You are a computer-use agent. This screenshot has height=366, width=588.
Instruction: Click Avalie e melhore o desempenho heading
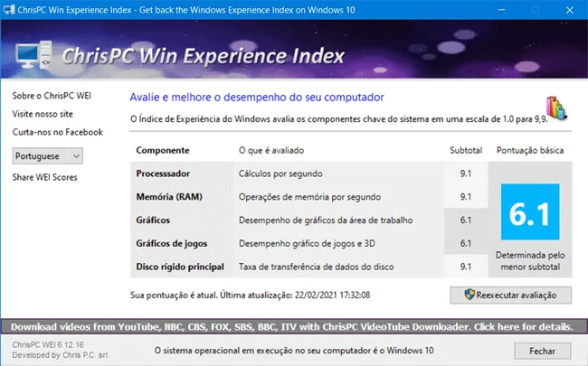[x=257, y=98]
